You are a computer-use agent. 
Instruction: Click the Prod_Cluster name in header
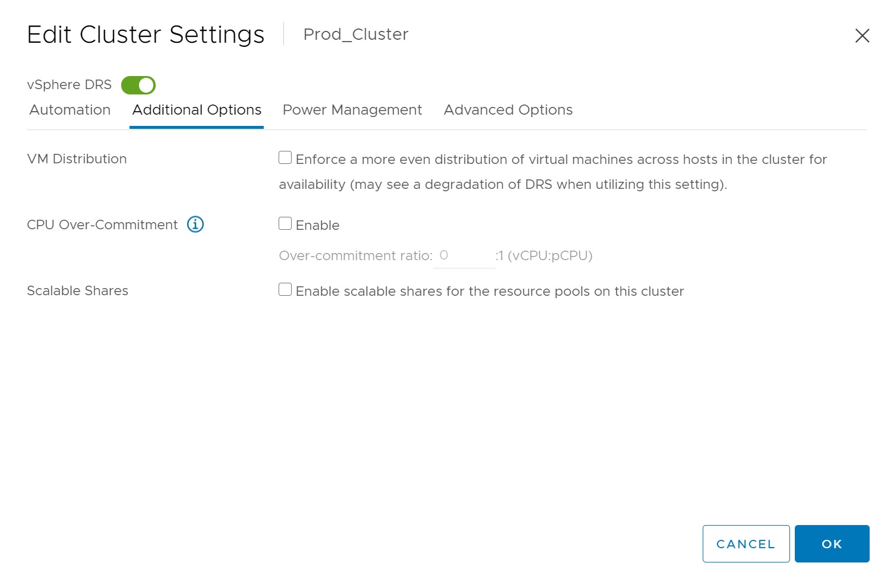(356, 34)
